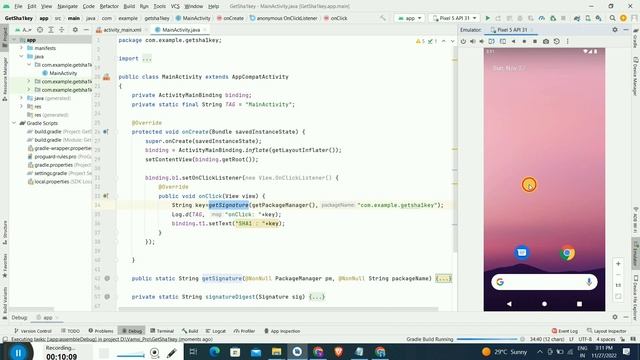Image resolution: width=640 pixels, height=360 pixels.
Task: Open the Android view selector dropdown in Project panel
Action: click(23, 30)
